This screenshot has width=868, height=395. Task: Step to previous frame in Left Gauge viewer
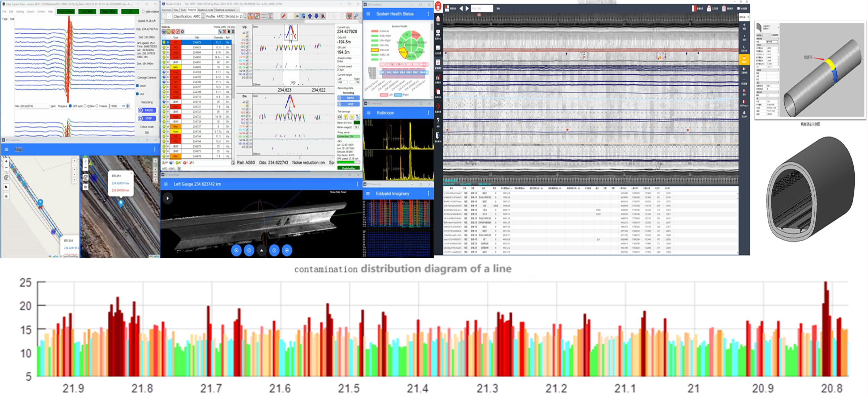pyautogui.click(x=249, y=250)
